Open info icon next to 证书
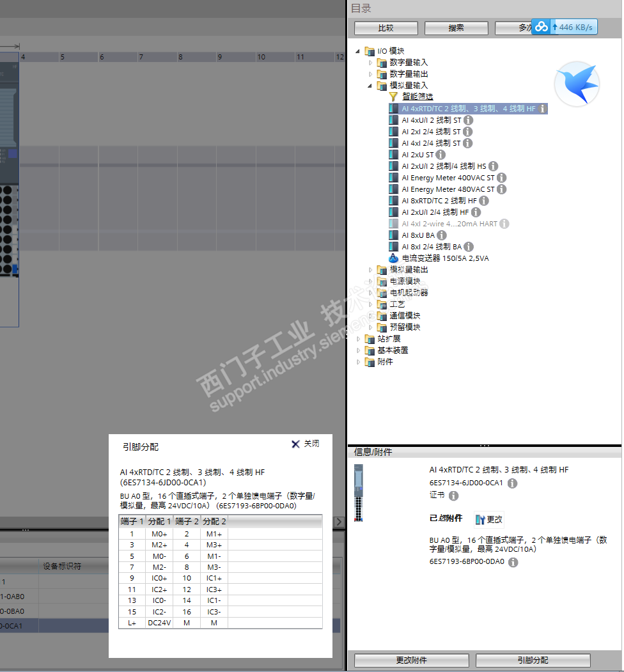 (x=453, y=496)
